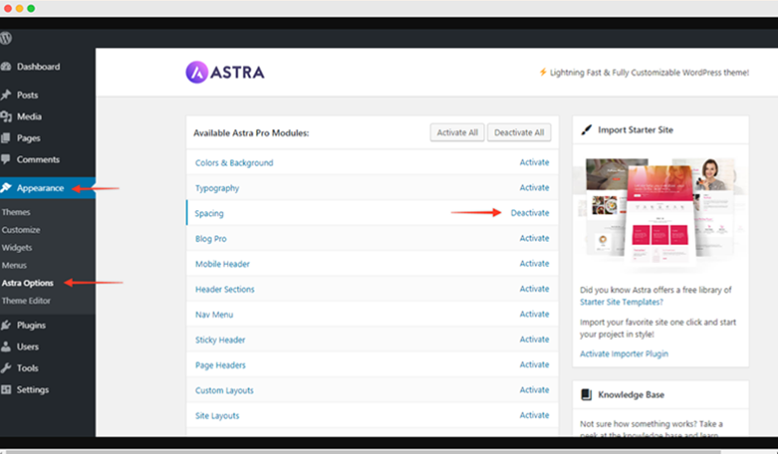The height and width of the screenshot is (454, 778).
Task: Click the Import Starter Site brush icon
Action: 586,130
